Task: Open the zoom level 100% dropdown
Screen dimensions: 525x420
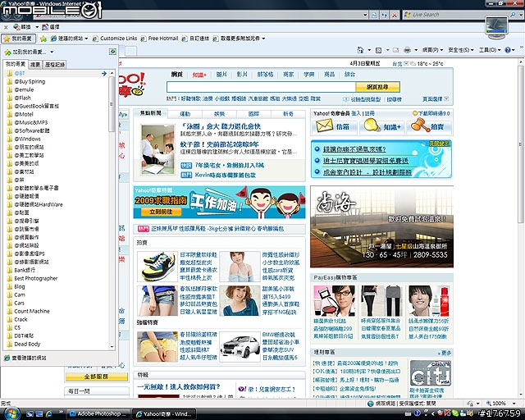Action: point(514,404)
